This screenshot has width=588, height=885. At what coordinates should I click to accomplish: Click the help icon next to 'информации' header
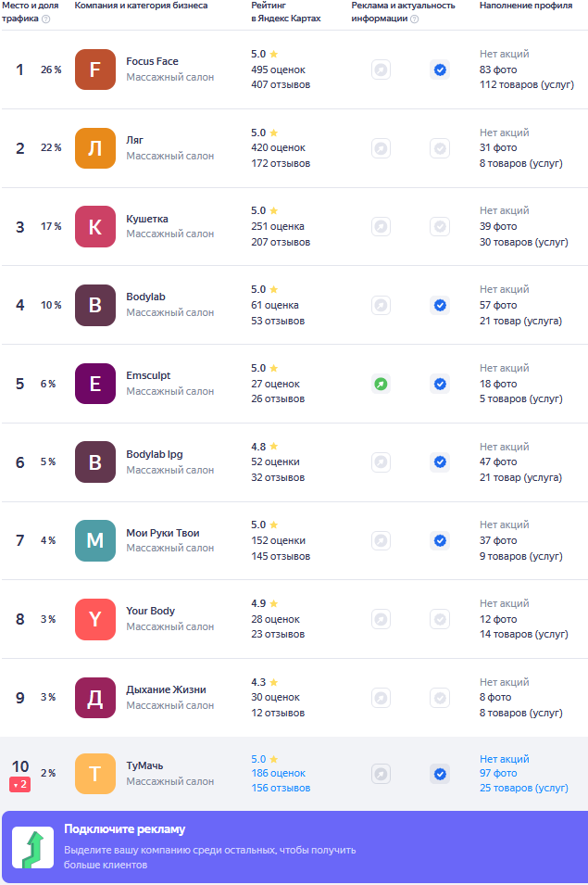(414, 19)
